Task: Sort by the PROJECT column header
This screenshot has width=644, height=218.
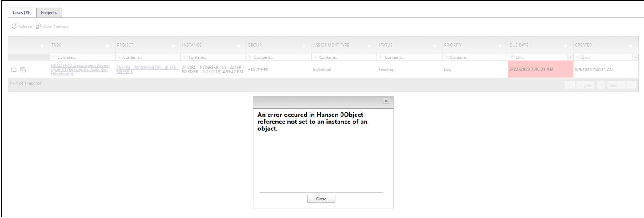Action: pyautogui.click(x=124, y=46)
